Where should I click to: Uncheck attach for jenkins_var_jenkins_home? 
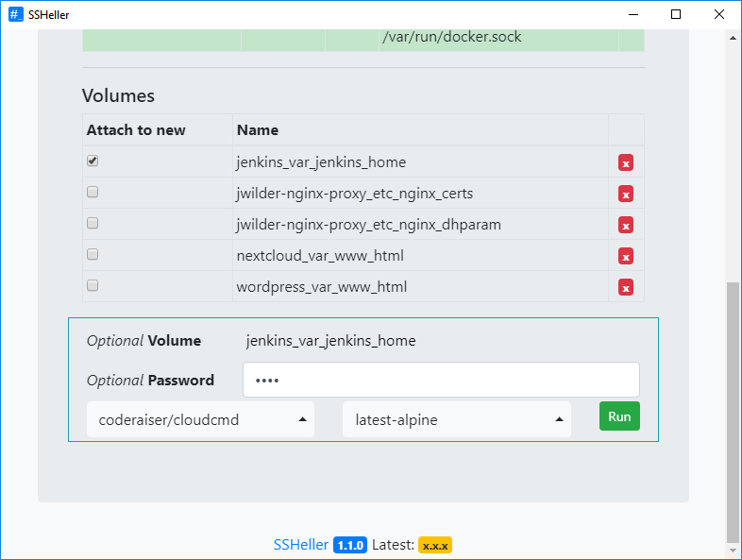pos(93,161)
